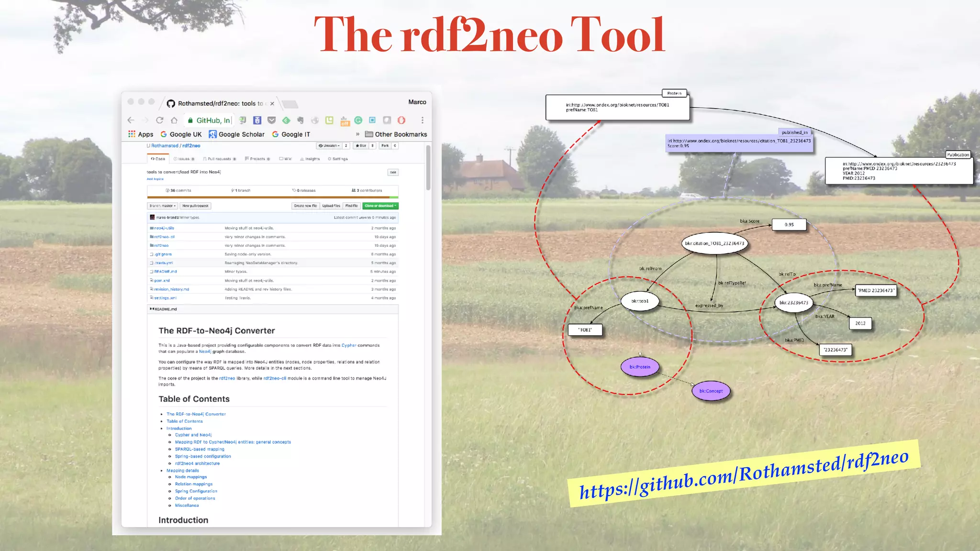
Task: Switch to the Pull requests tab
Action: pos(220,159)
